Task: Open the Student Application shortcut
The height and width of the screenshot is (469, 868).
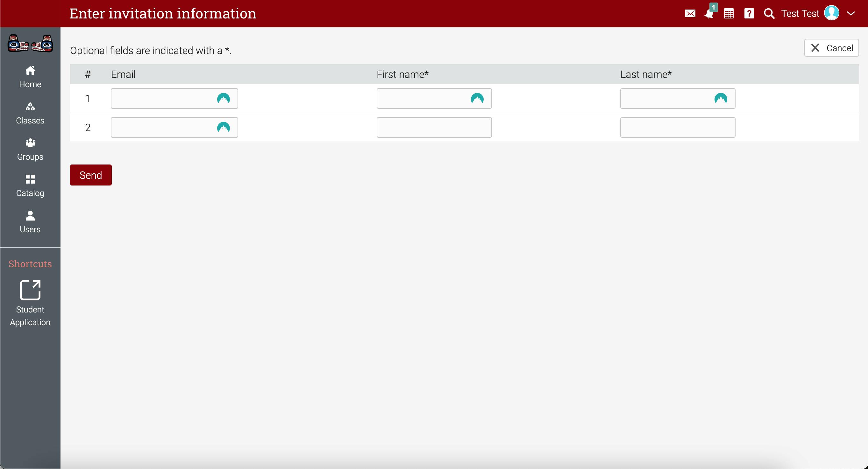Action: pyautogui.click(x=30, y=303)
